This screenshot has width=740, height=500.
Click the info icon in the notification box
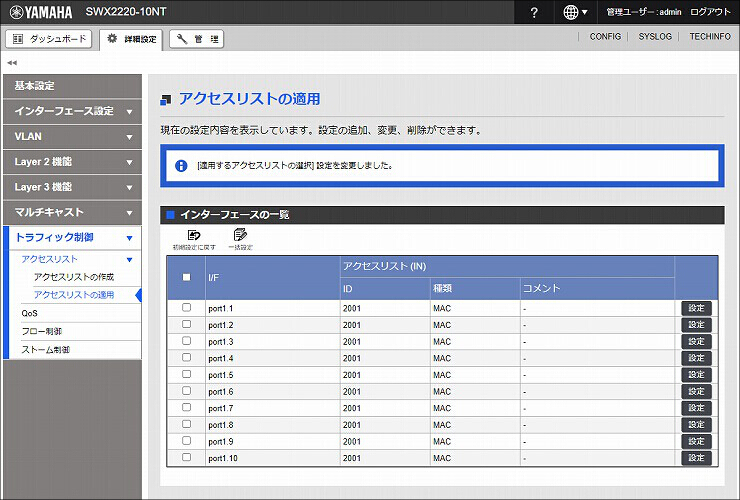(x=181, y=166)
